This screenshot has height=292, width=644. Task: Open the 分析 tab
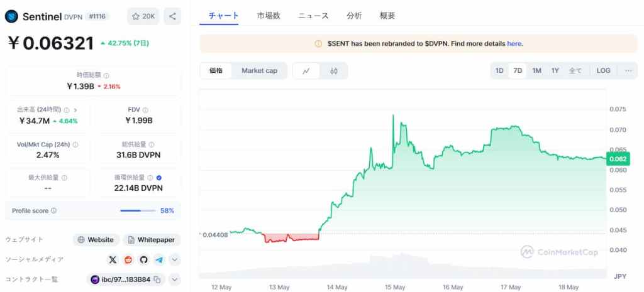355,16
